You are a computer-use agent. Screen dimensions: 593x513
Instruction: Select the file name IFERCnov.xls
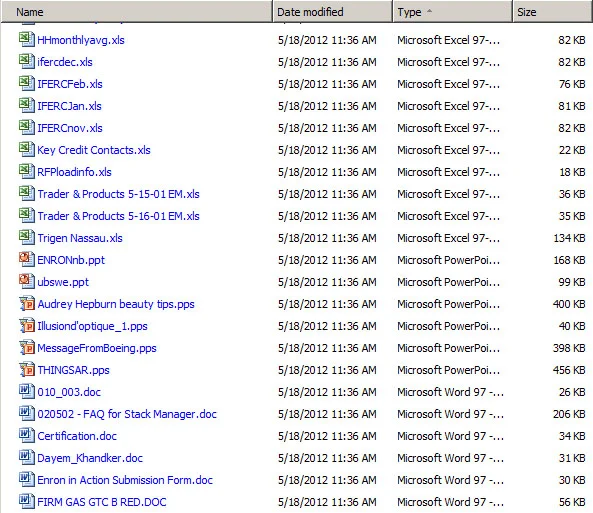pos(70,128)
